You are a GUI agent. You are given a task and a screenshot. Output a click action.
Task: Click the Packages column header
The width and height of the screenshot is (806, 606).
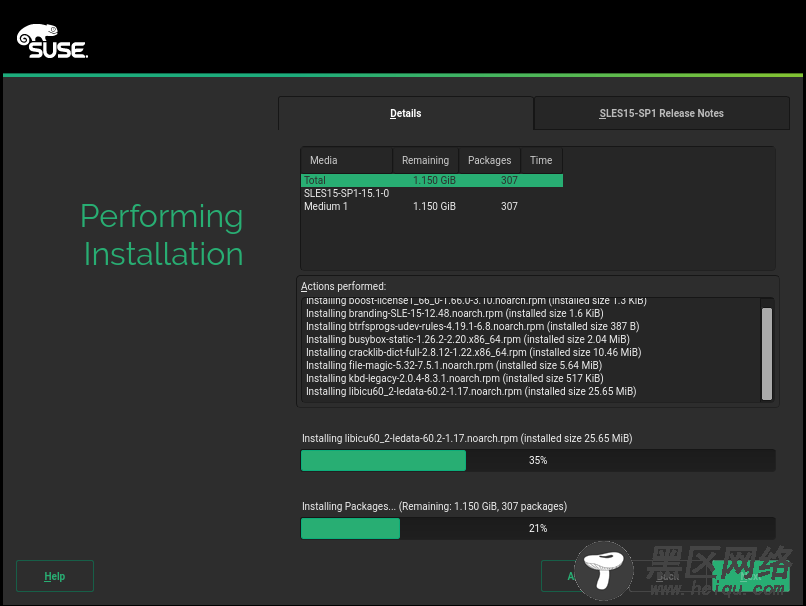(x=489, y=160)
